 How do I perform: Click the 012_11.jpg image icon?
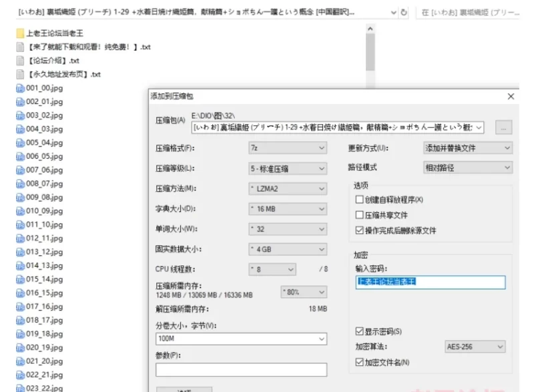tap(20, 238)
